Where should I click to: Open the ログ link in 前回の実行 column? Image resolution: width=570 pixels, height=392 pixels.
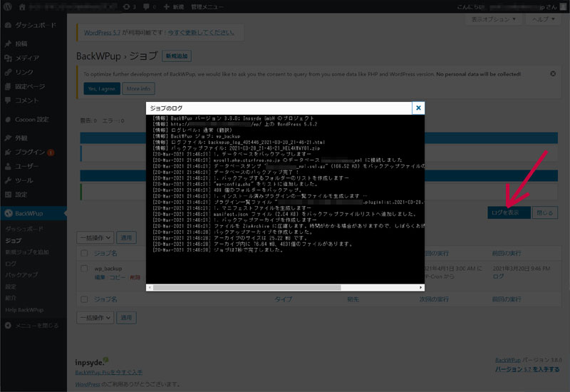click(498, 277)
